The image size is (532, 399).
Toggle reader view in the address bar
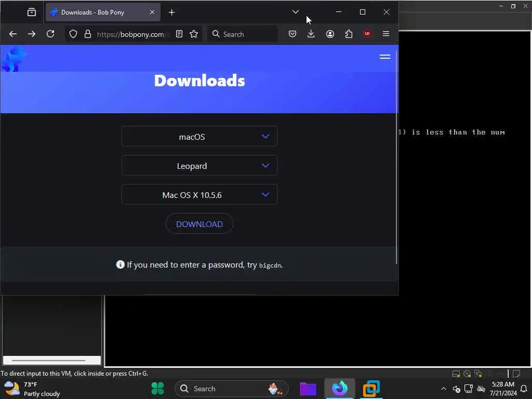179,34
